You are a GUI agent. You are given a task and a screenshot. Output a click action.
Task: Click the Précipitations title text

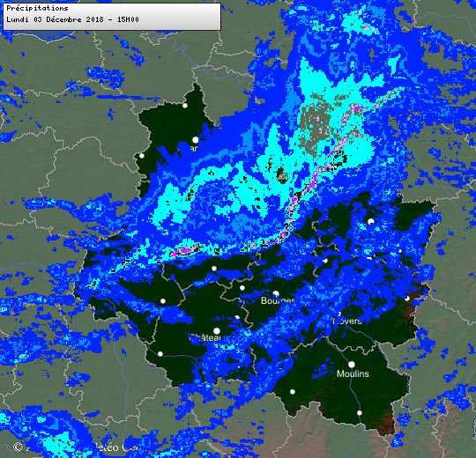[x=37, y=8]
